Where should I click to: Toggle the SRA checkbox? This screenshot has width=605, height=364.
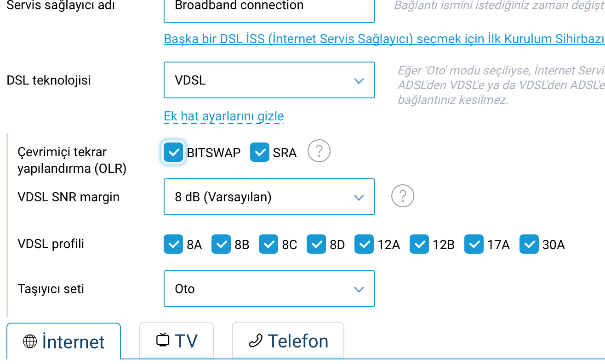(260, 152)
